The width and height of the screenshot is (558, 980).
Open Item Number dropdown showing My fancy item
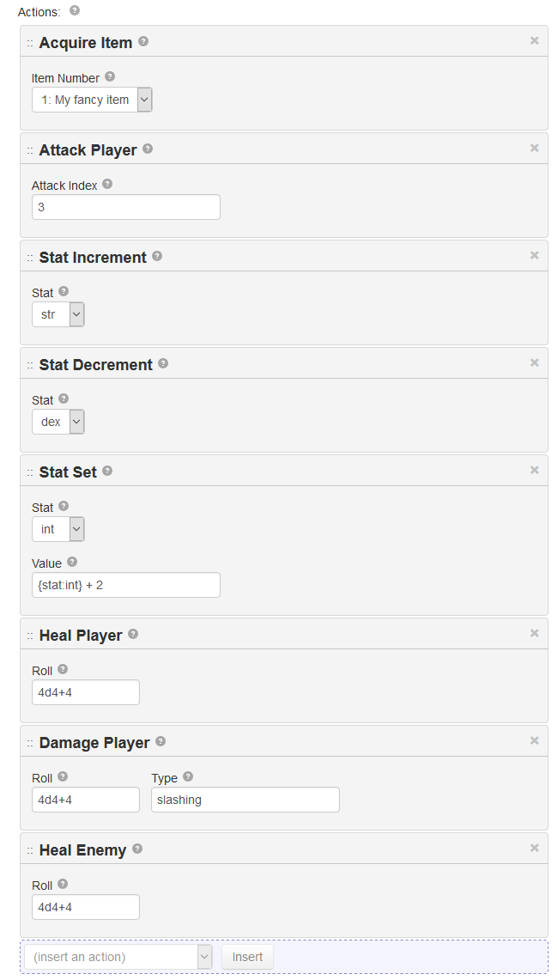(92, 100)
